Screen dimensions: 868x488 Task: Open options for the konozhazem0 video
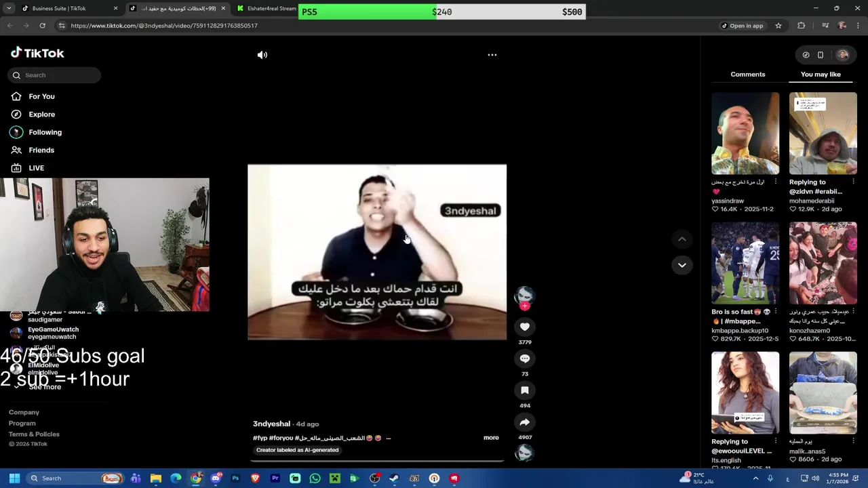coord(853,312)
